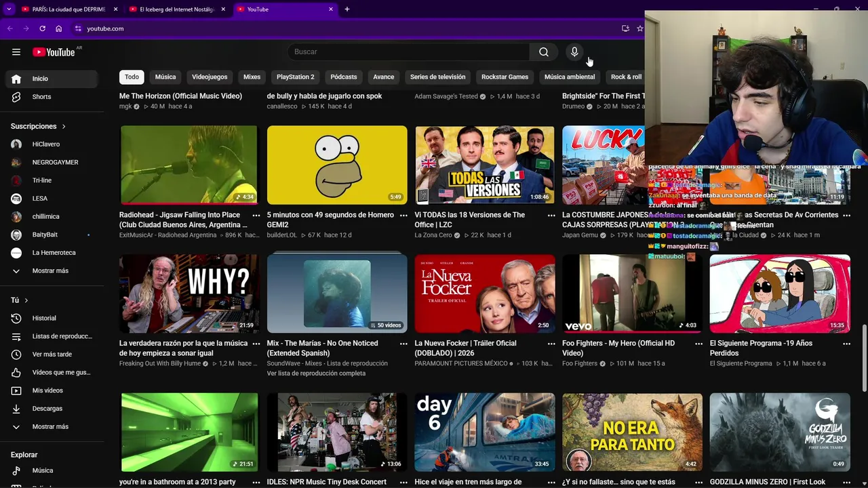Open title Foo Fighters - My Hero video
The image size is (868, 488).
coord(618,348)
